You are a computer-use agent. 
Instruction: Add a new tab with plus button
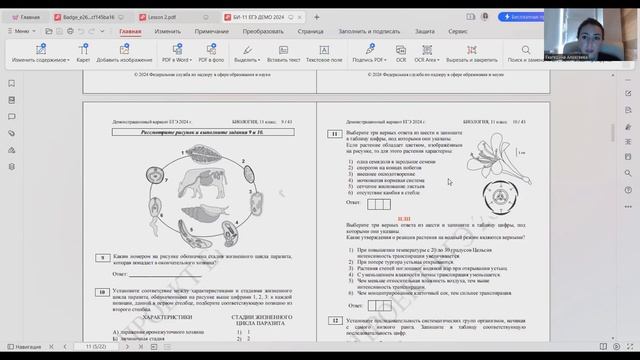[x=317, y=17]
